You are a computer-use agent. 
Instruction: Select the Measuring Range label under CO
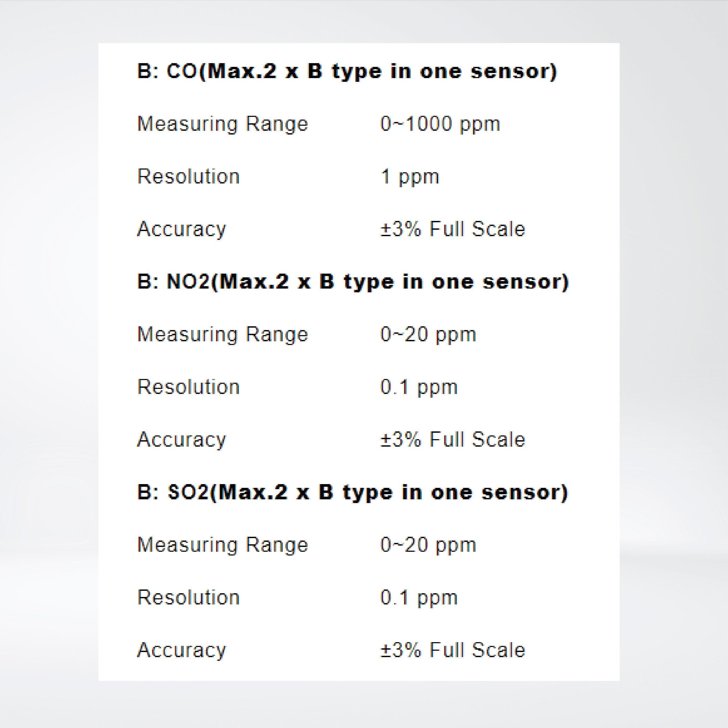(x=223, y=124)
